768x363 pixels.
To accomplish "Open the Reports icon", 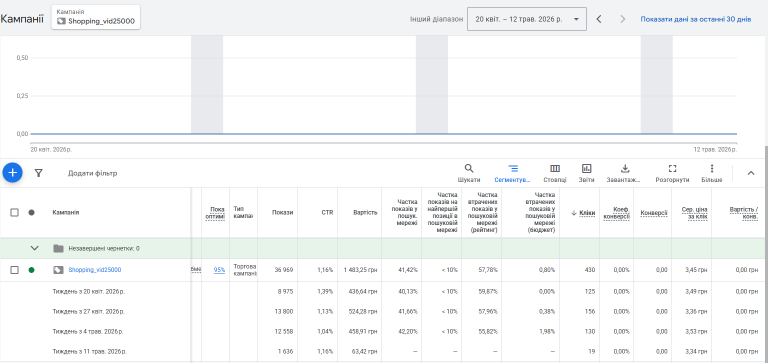I will coord(586,169).
